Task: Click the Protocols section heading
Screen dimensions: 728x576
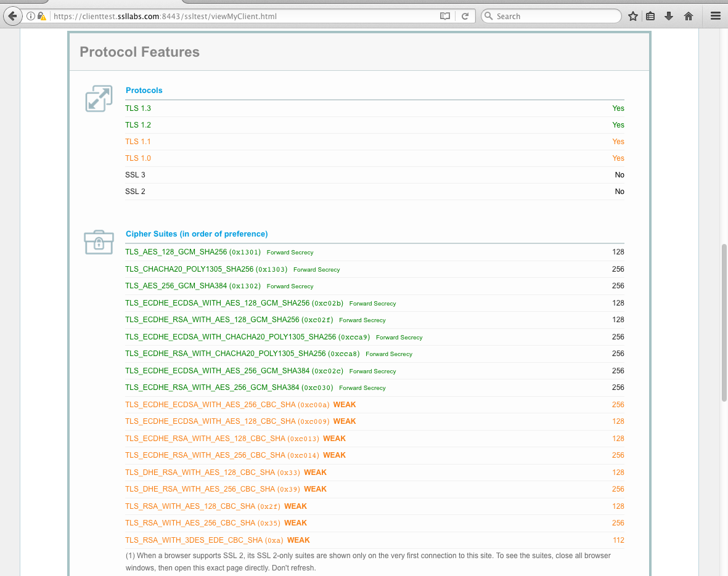Action: pyautogui.click(x=144, y=91)
